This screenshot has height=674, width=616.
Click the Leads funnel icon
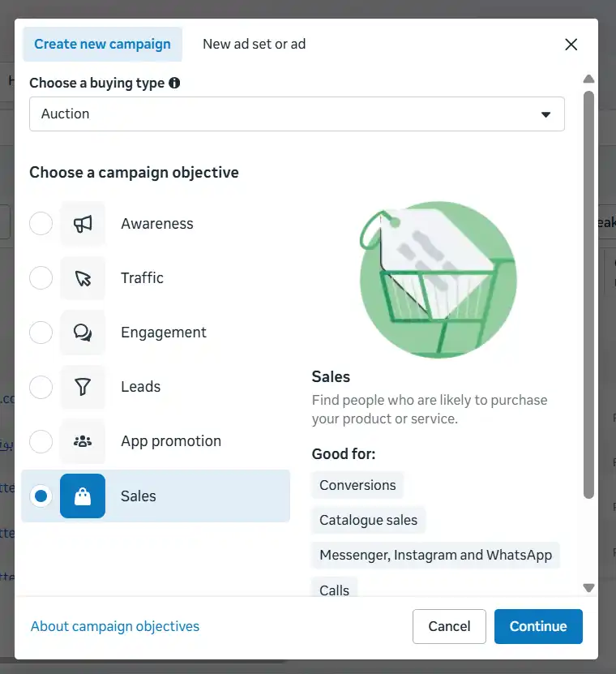point(83,387)
